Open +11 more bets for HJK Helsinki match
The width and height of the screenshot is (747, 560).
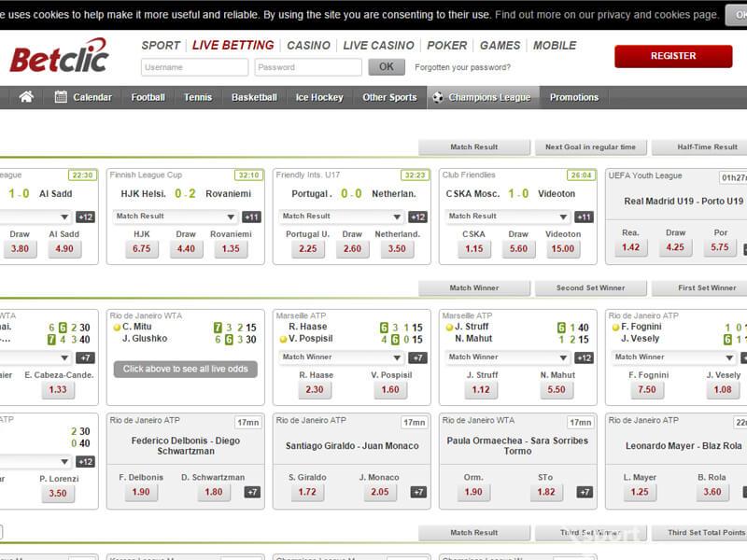click(251, 217)
